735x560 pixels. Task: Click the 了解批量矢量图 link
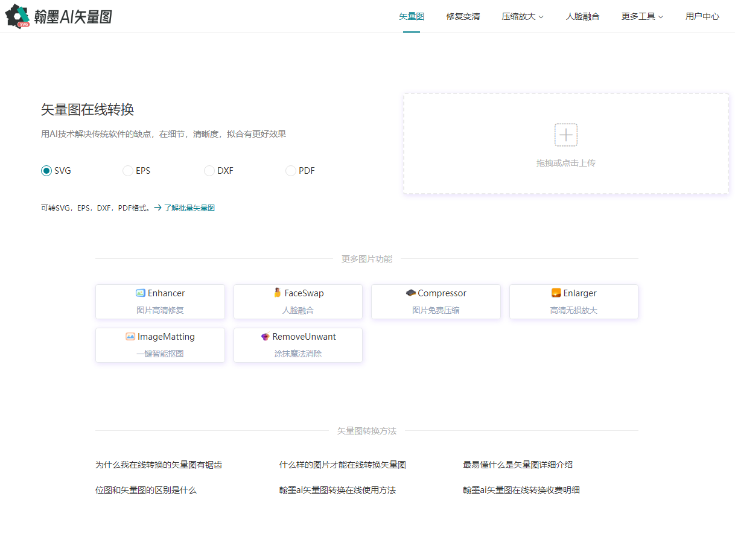tap(189, 208)
